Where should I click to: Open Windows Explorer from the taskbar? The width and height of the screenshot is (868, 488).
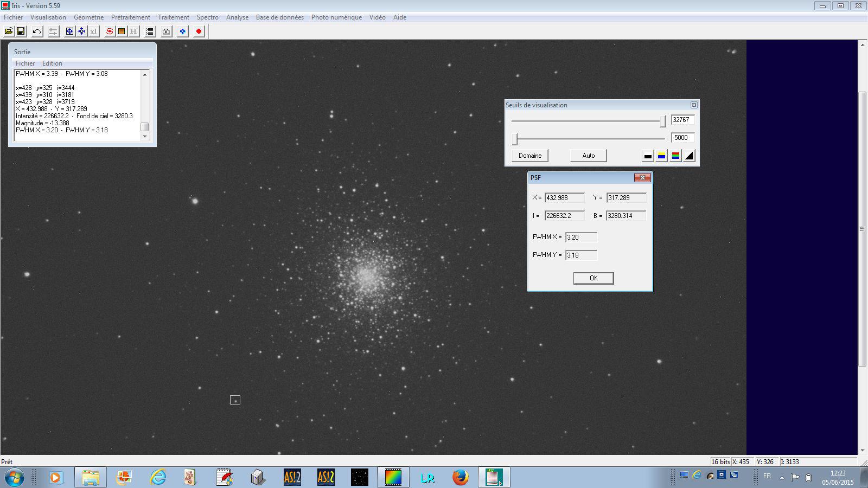point(90,478)
